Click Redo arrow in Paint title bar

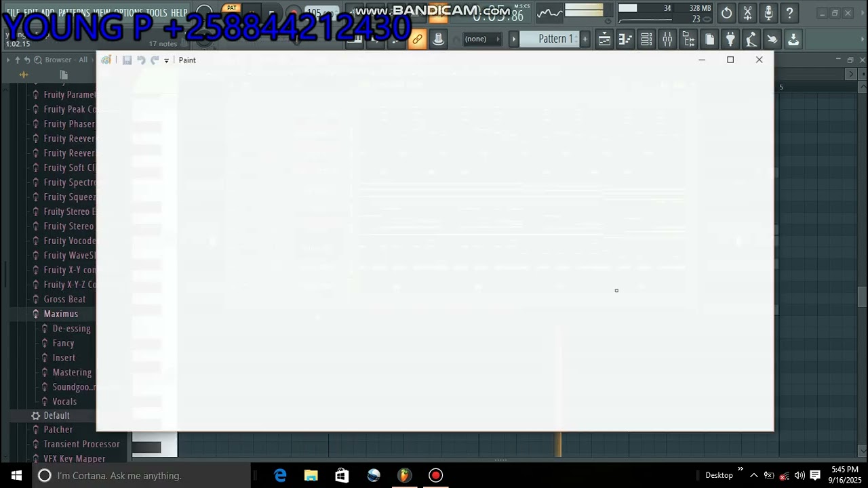[155, 60]
